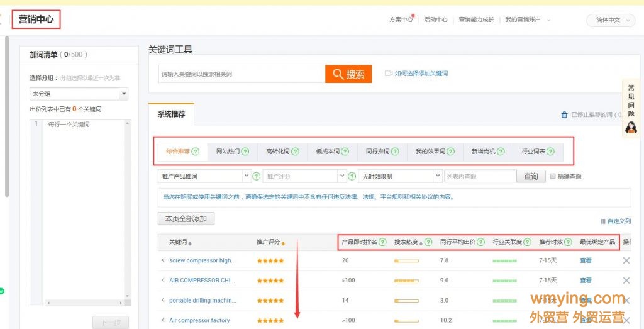Click keyword list horizontal scrollbar
Image resolution: width=644 pixels, height=329 pixels.
[84, 303]
